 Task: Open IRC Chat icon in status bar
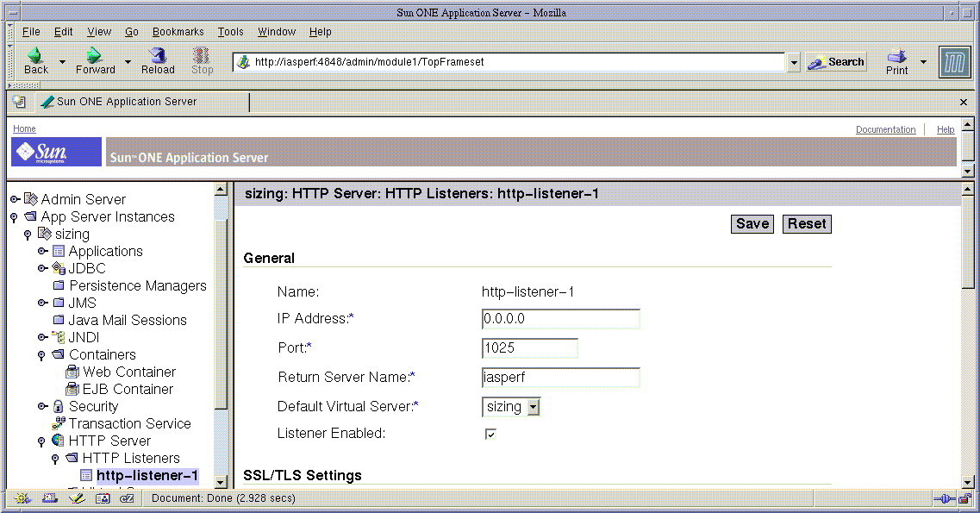[127, 498]
